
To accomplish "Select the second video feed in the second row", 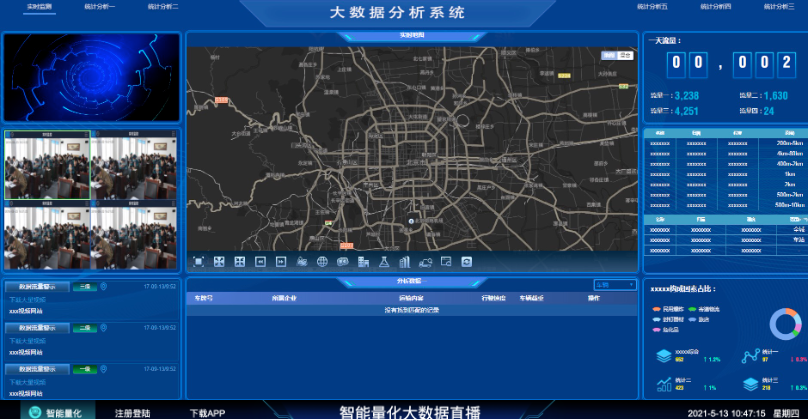I will click(x=134, y=235).
